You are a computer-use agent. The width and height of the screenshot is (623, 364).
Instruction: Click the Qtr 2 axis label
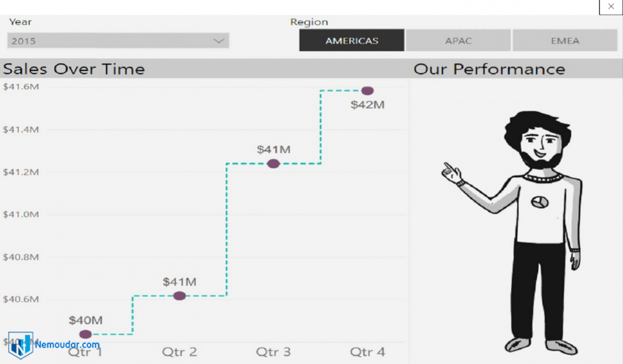pos(180,352)
